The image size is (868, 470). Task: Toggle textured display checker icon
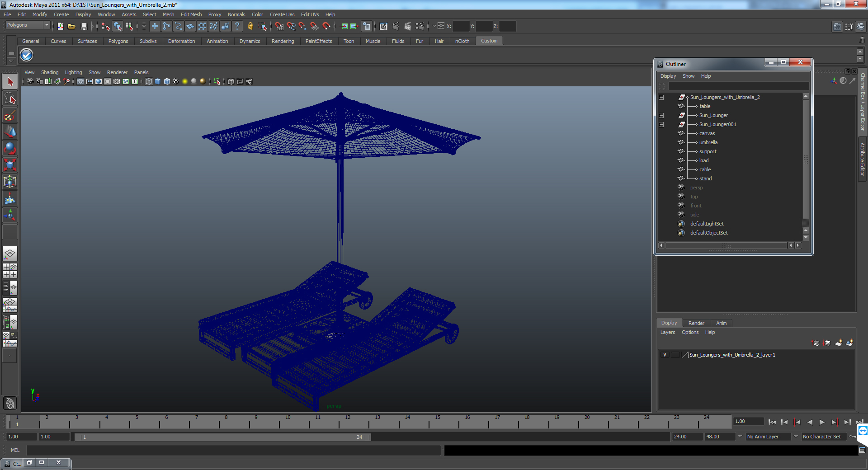pyautogui.click(x=176, y=81)
